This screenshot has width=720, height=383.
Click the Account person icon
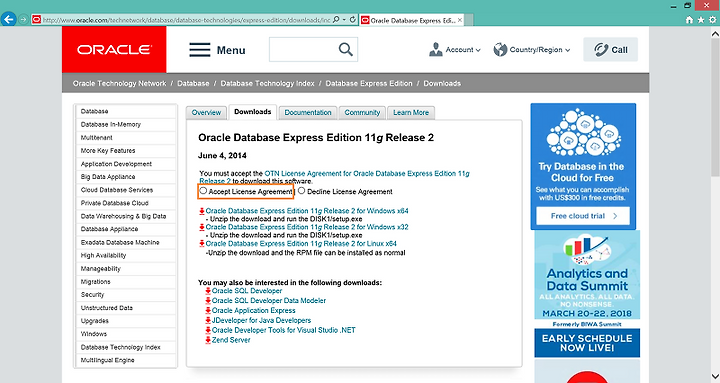click(435, 50)
